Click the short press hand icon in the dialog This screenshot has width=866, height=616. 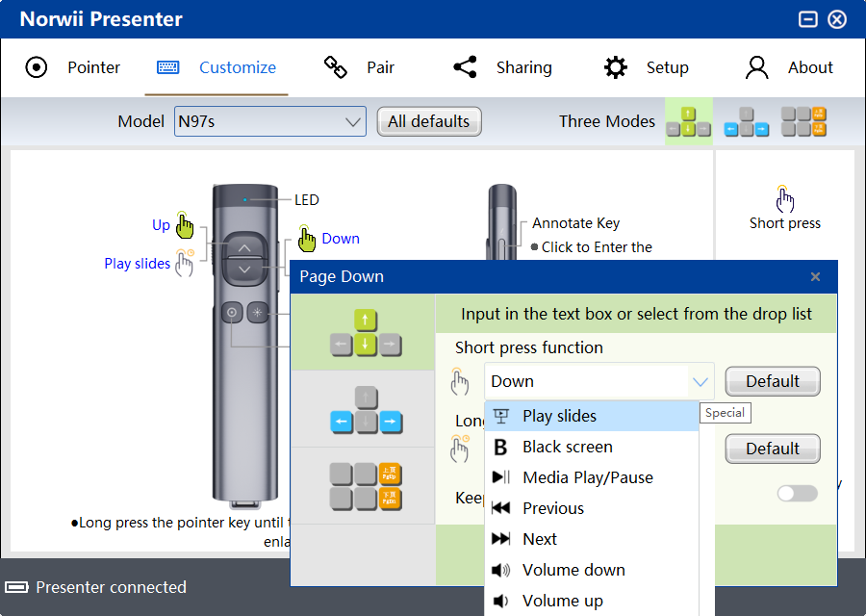pos(460,382)
